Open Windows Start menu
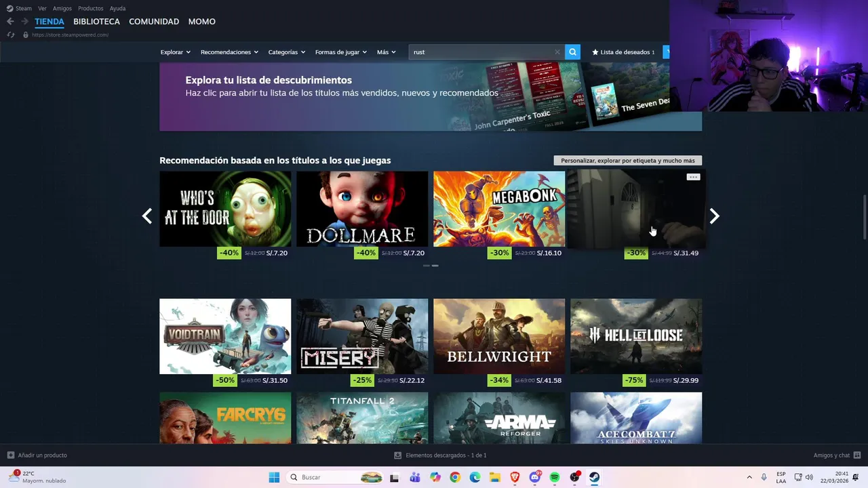 274,477
